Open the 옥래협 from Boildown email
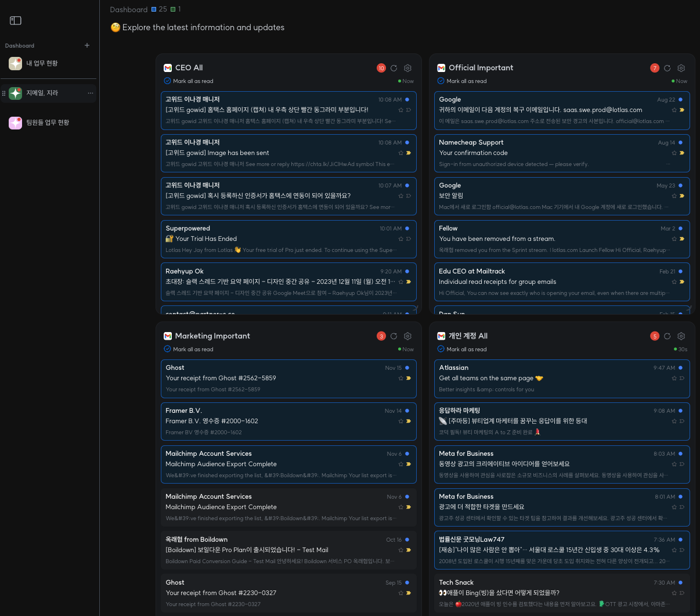Screen dimensions: 700x616 288,550
